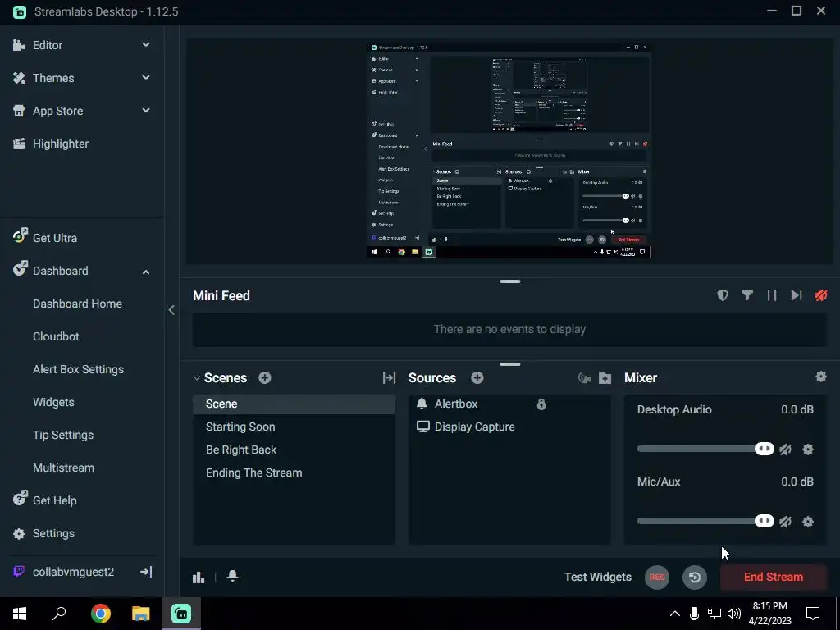Viewport: 840px width, 630px height.
Task: Click the Highlighter film icon
Action: point(19,144)
